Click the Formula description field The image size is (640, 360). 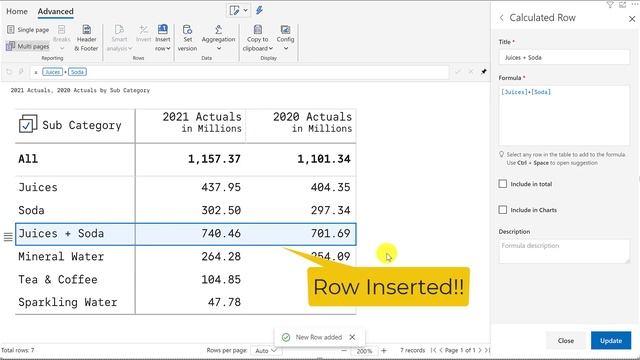[x=564, y=251]
